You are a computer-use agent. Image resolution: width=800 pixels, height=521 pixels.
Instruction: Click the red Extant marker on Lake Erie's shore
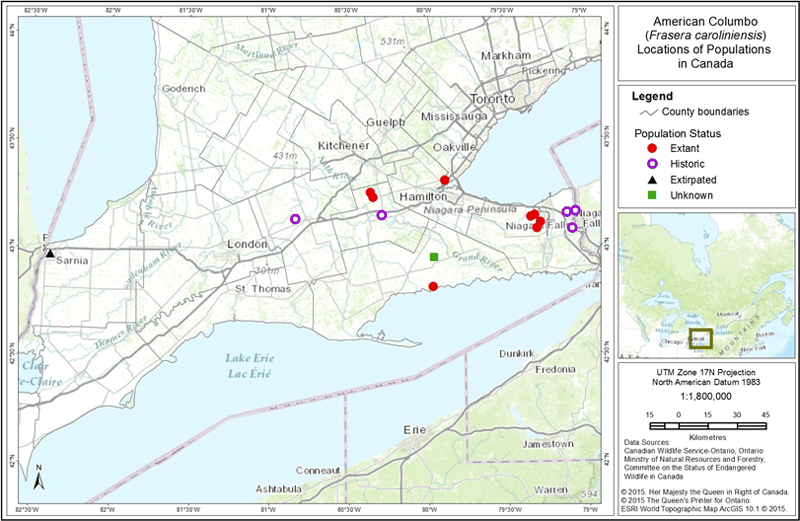(x=433, y=287)
